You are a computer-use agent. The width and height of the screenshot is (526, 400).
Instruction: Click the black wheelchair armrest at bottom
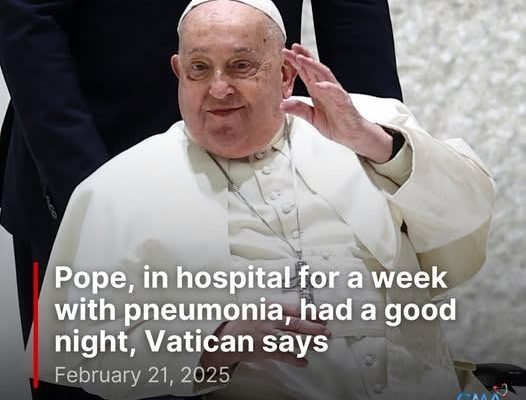coord(499,374)
